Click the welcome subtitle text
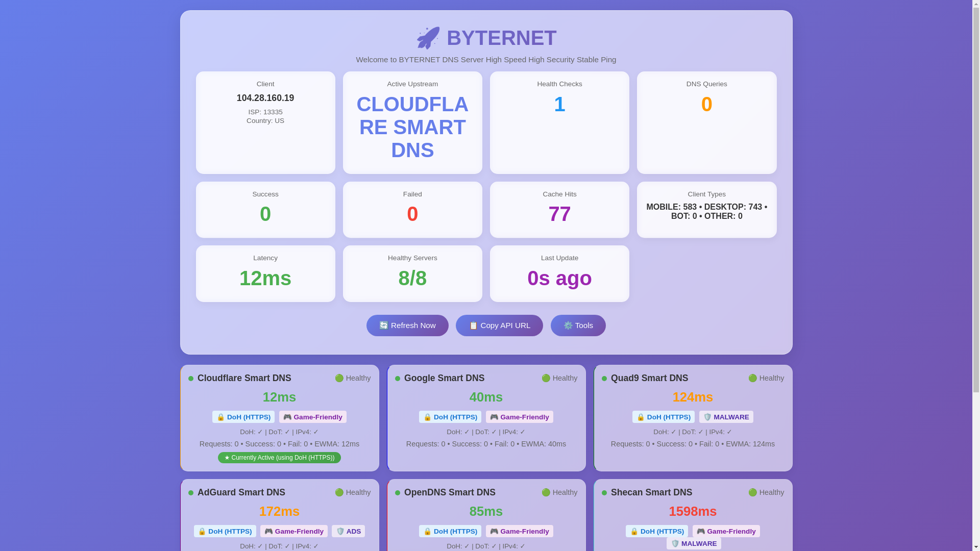This screenshot has height=551, width=980. tap(486, 60)
